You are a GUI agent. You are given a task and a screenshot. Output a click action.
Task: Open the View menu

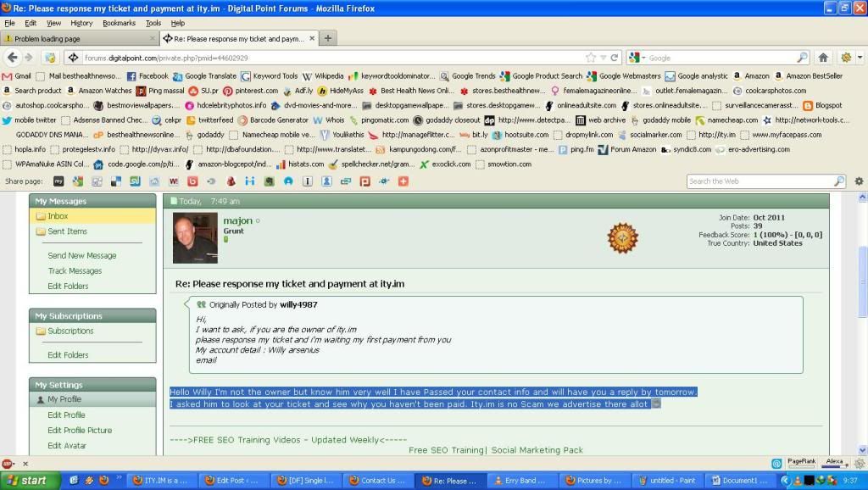(x=53, y=23)
